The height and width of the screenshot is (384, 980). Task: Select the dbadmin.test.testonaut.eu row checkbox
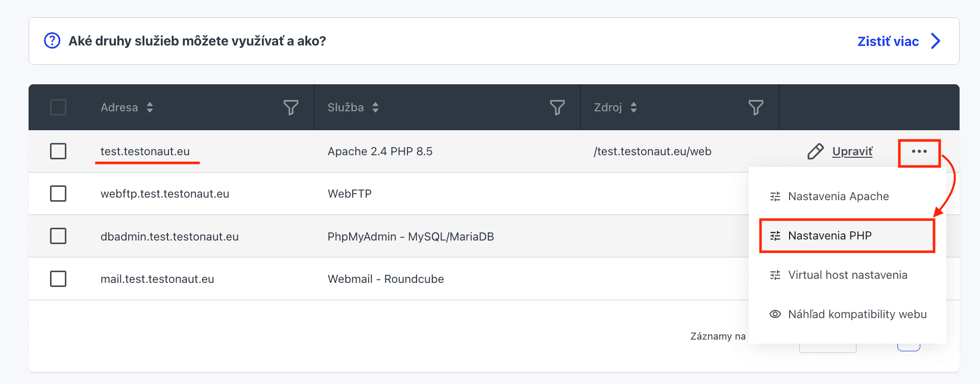[x=58, y=236]
